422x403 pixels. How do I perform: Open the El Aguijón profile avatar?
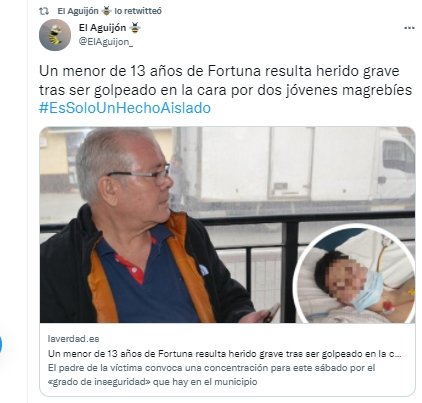pyautogui.click(x=55, y=35)
